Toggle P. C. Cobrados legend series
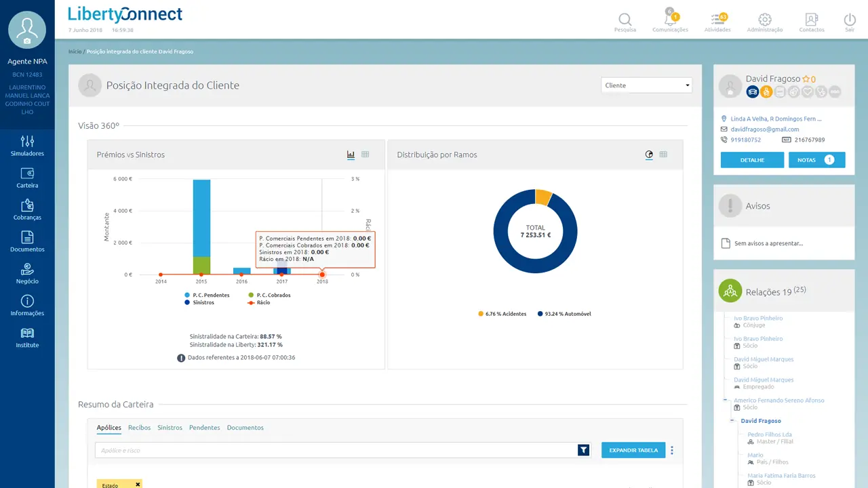This screenshot has height=488, width=868. [269, 296]
